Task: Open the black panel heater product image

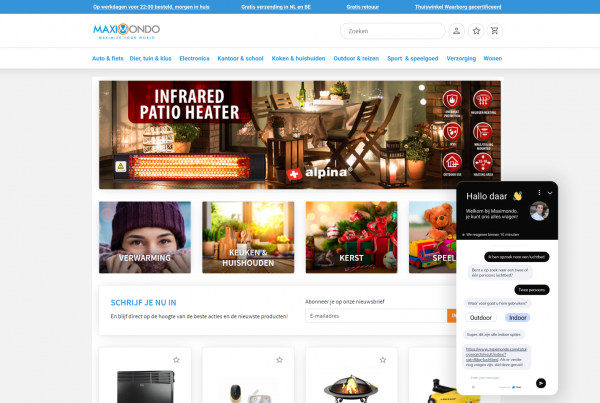Action: [145, 386]
